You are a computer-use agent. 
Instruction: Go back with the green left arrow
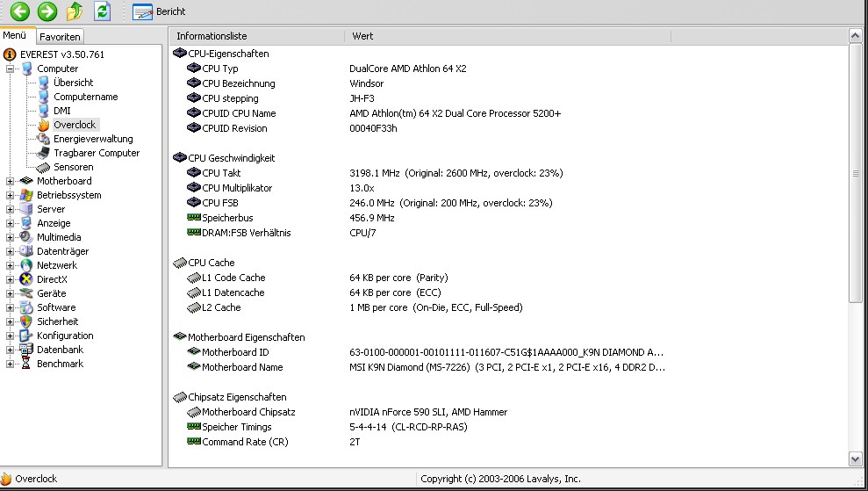(x=20, y=11)
